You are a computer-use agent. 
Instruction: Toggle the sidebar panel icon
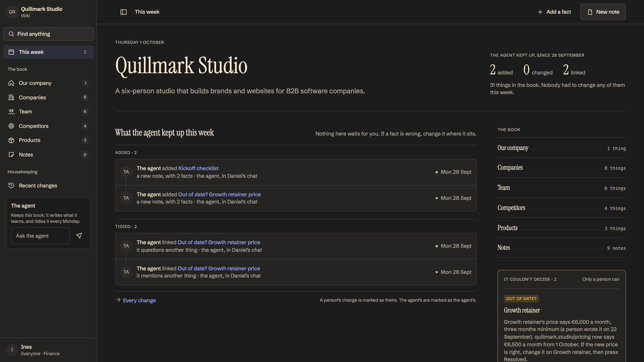coord(124,12)
